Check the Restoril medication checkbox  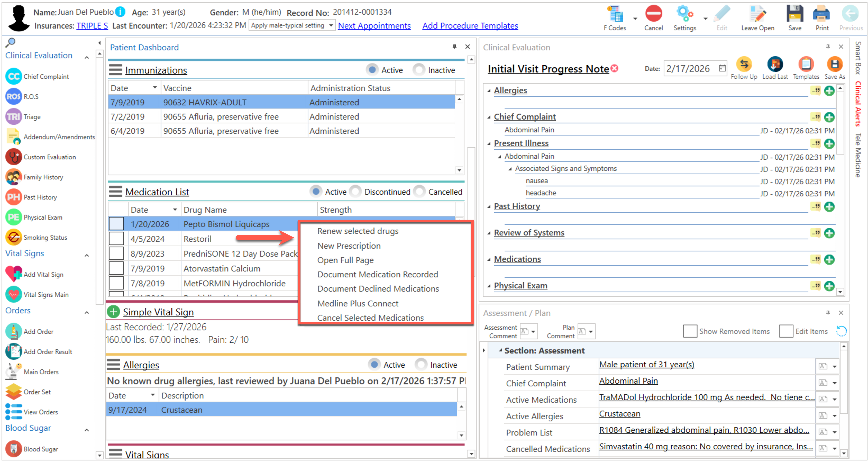point(116,239)
